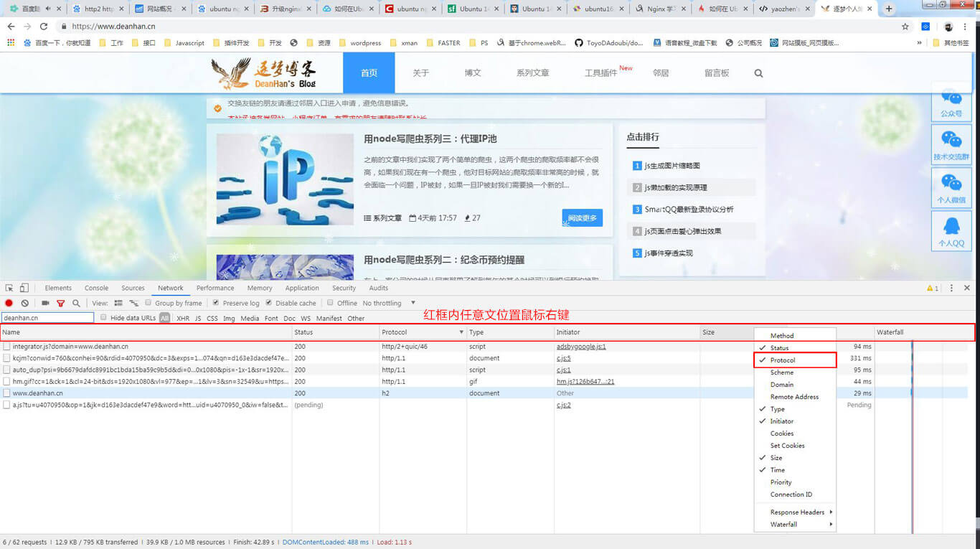Screen dimensions: 980x549
Task: Expand the Response Headers submenu
Action: click(795, 512)
